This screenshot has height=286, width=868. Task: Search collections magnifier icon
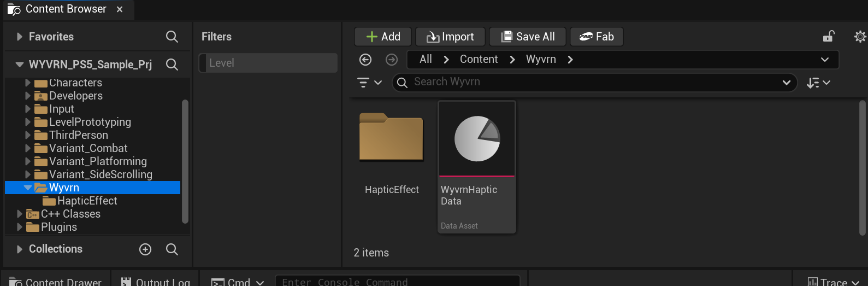click(x=172, y=249)
